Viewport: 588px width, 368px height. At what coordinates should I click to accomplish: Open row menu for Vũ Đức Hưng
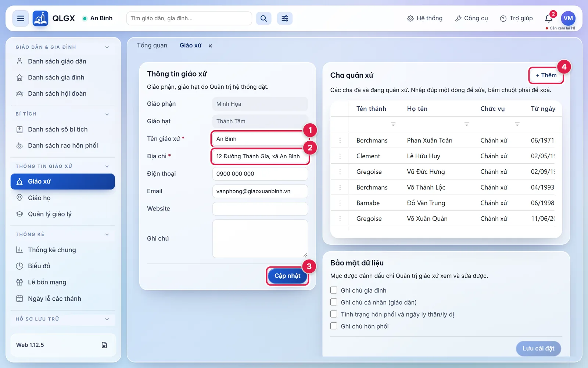coord(340,172)
